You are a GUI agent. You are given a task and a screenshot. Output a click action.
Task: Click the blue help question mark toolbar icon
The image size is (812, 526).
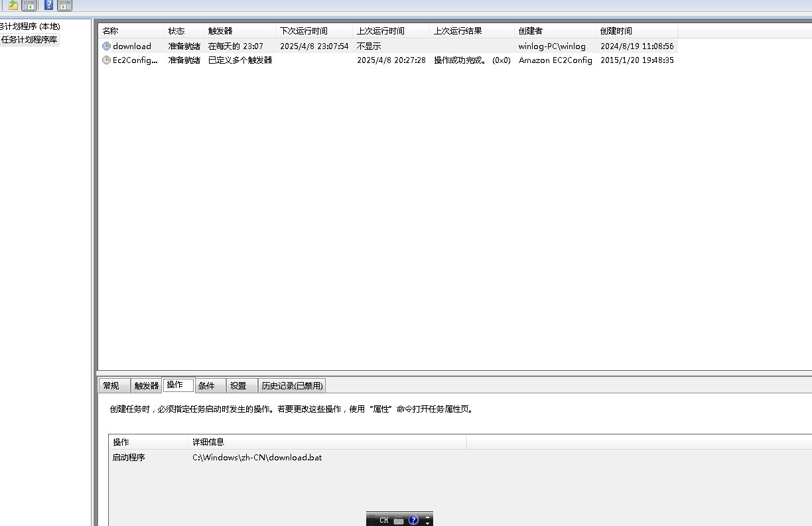click(x=48, y=5)
